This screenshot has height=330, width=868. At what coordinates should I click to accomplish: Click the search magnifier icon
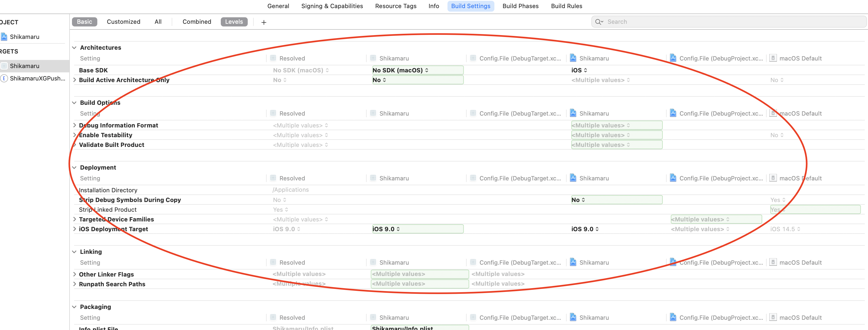pos(599,22)
